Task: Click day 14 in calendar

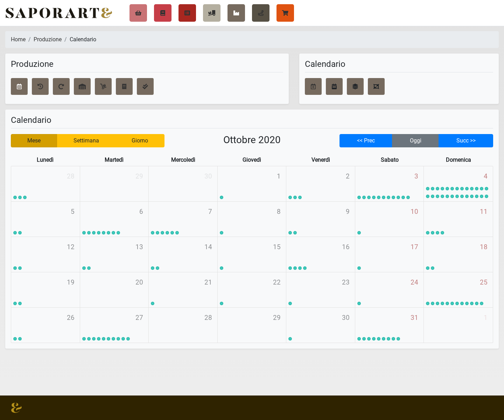Action: (x=183, y=254)
